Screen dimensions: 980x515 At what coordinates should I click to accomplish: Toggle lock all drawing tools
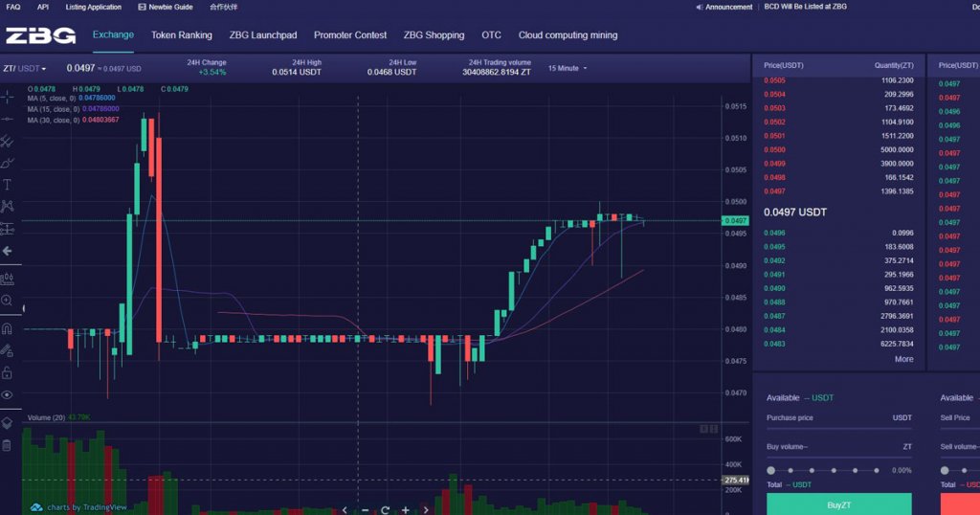pyautogui.click(x=7, y=372)
